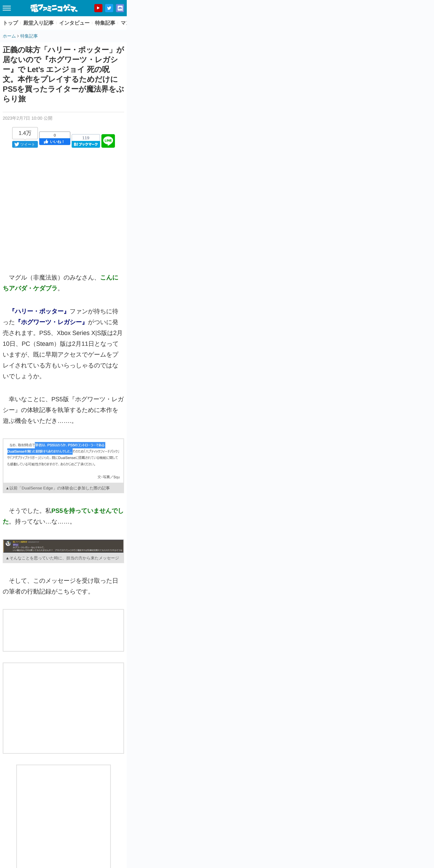Open the hamburger menu

[x=7, y=8]
